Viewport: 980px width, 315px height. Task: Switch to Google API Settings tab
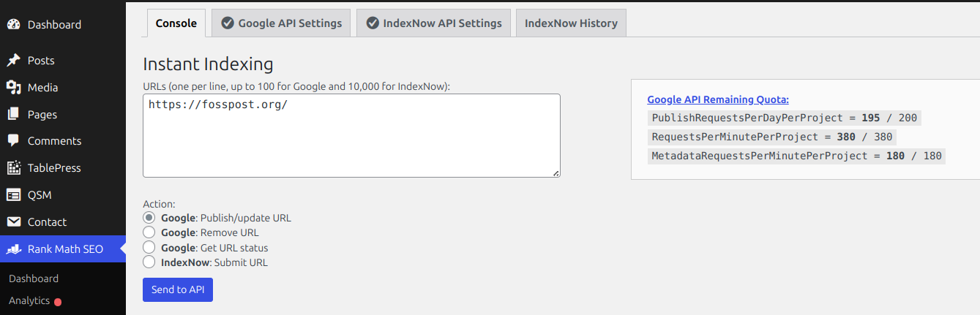click(x=281, y=23)
